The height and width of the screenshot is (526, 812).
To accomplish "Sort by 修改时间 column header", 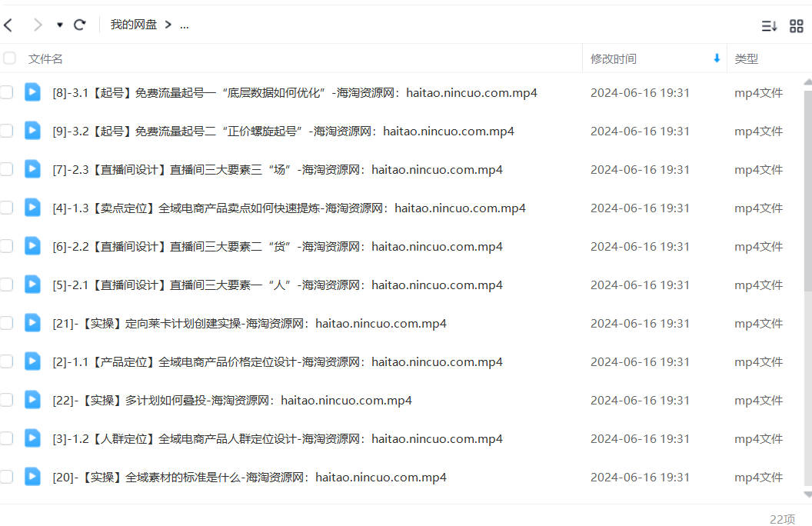I will tap(614, 59).
